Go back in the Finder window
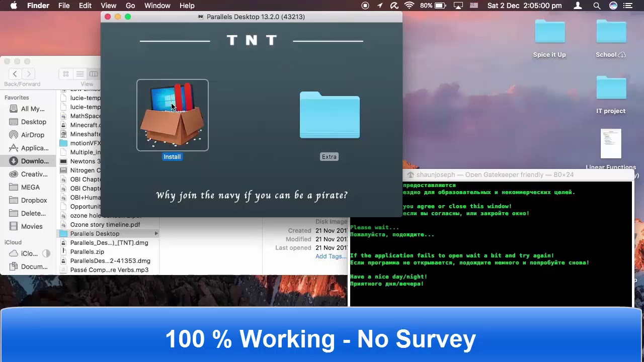 [15, 74]
